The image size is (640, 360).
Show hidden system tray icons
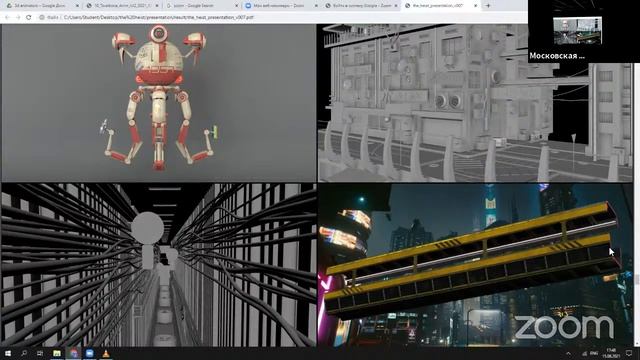tap(569, 353)
